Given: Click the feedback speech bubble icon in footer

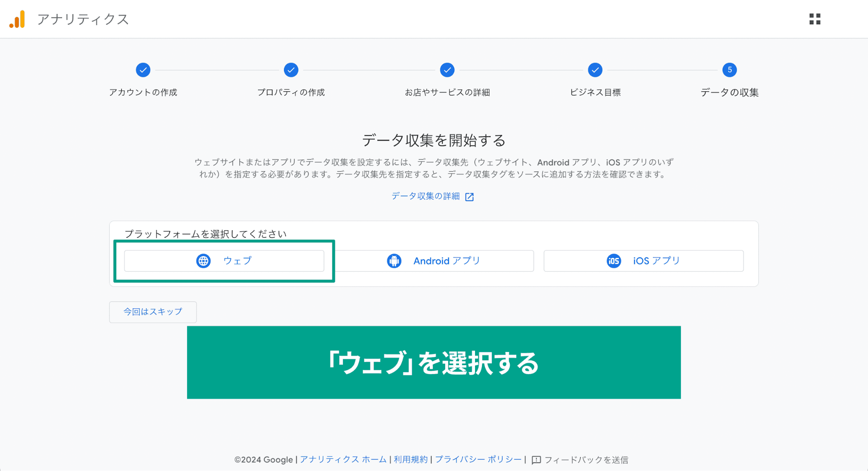Looking at the screenshot, I should pyautogui.click(x=536, y=460).
